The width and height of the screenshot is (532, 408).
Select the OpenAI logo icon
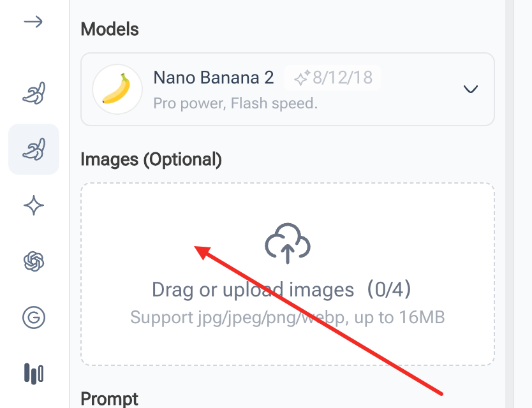click(33, 261)
